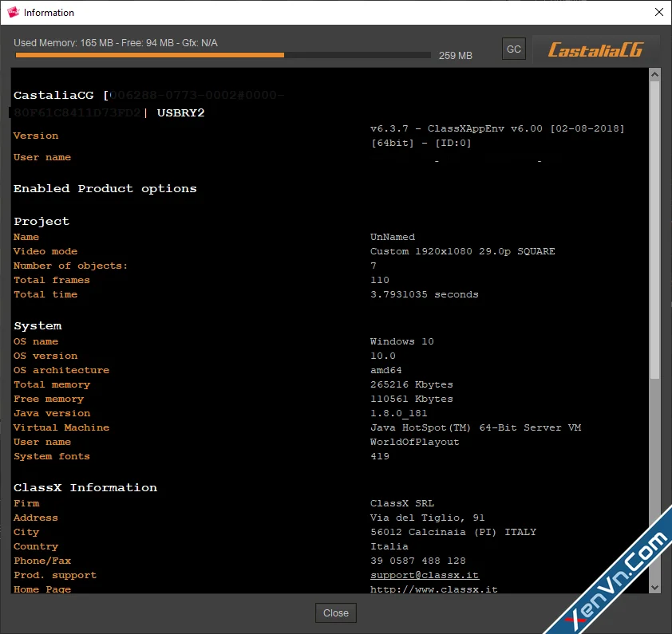The height and width of the screenshot is (634, 672).
Task: Click the Total frames value '110'
Action: [380, 280]
